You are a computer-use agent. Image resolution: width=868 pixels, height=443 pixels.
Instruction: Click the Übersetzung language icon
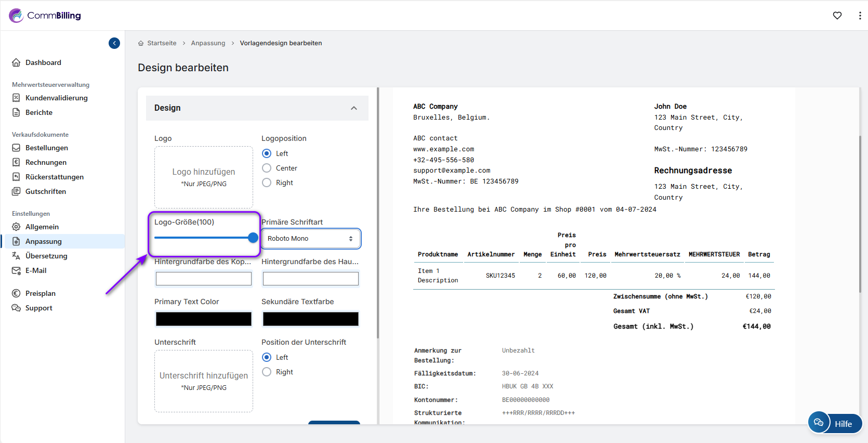tap(16, 256)
